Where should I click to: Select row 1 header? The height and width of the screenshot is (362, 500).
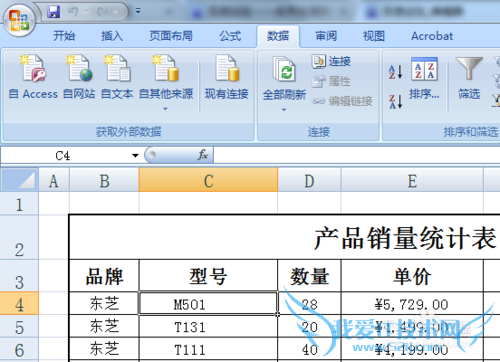[x=19, y=203]
